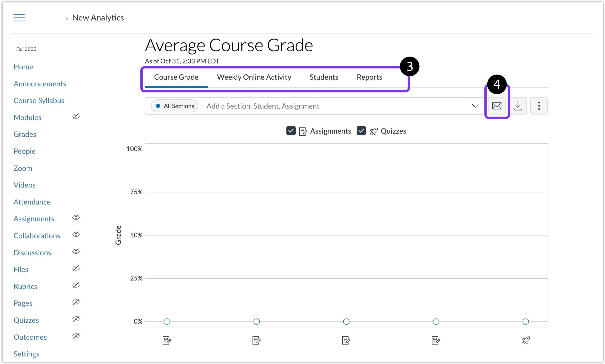Open the Announcements page from the sidebar
The image size is (605, 364).
point(40,84)
